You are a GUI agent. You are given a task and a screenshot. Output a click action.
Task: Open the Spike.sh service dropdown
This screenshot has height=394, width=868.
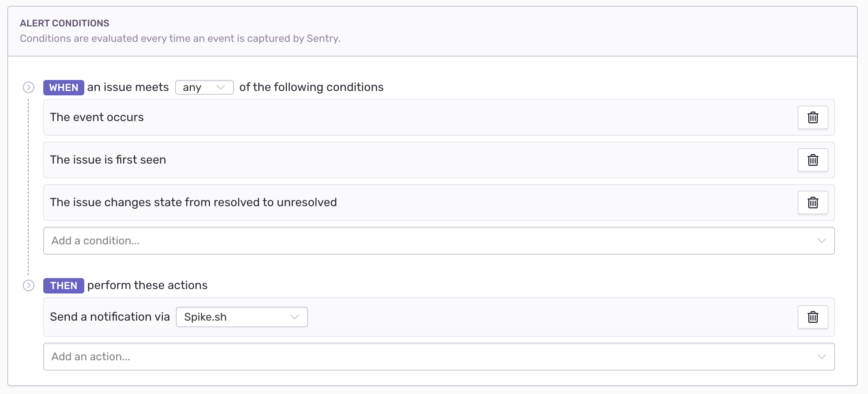click(242, 317)
